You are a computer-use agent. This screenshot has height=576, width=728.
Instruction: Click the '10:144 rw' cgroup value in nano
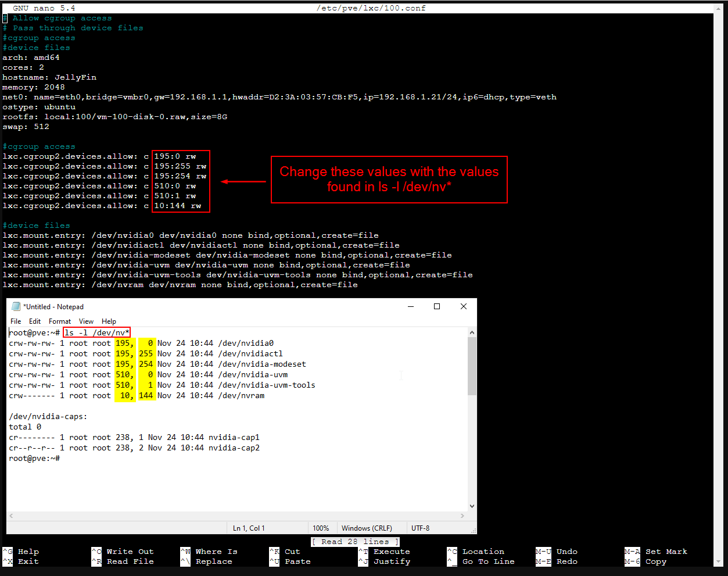178,206
